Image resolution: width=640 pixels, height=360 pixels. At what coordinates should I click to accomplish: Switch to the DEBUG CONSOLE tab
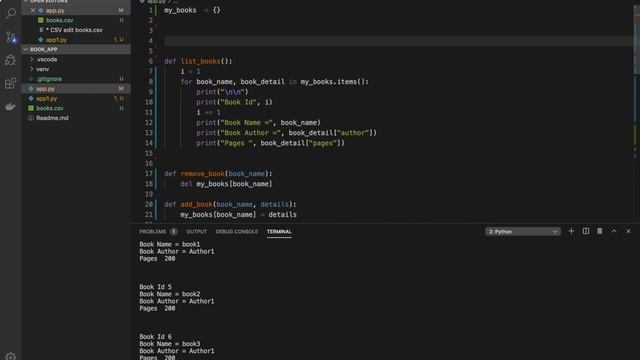coord(237,231)
